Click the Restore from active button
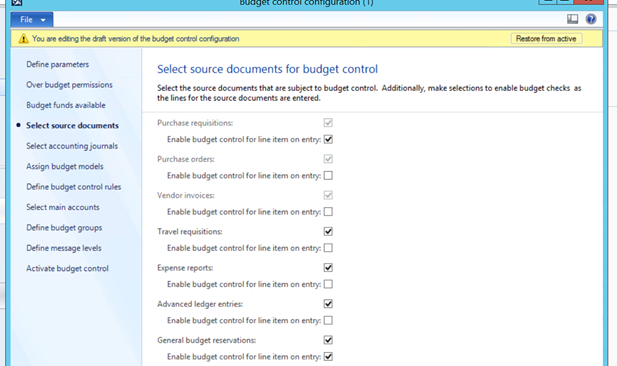 546,39
